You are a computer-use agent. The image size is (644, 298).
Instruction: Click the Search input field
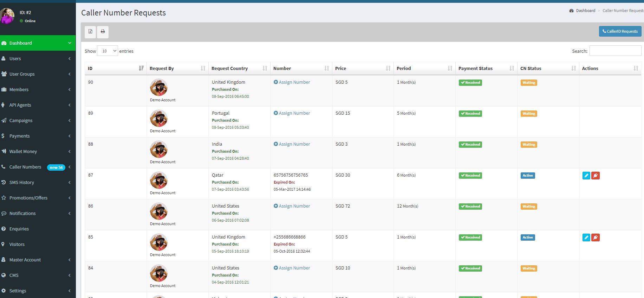point(615,51)
